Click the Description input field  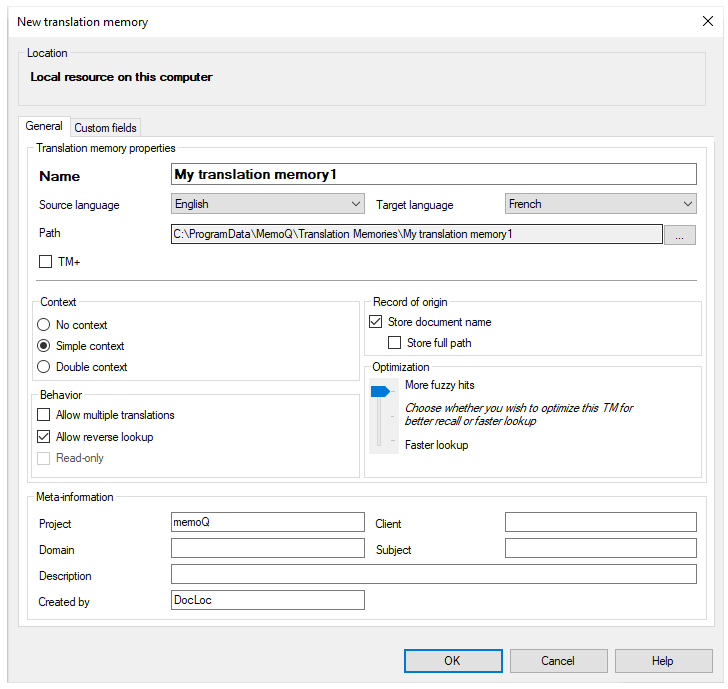[x=434, y=574]
